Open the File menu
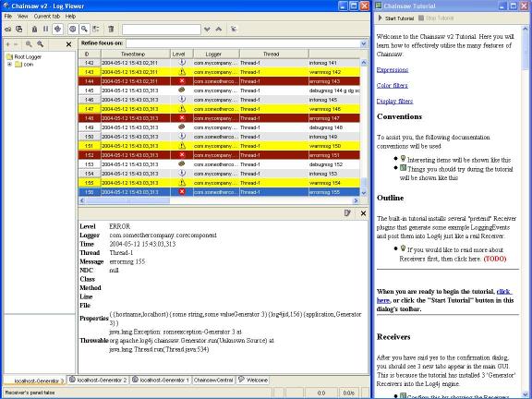 [8, 17]
